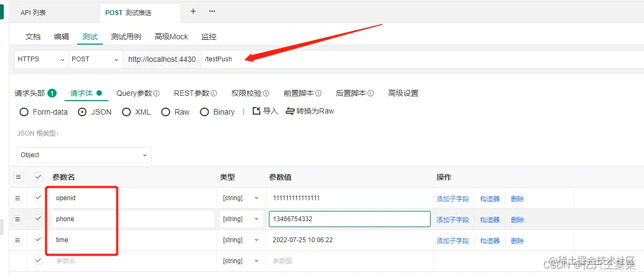Switch to the API 列表 tab

tap(33, 13)
